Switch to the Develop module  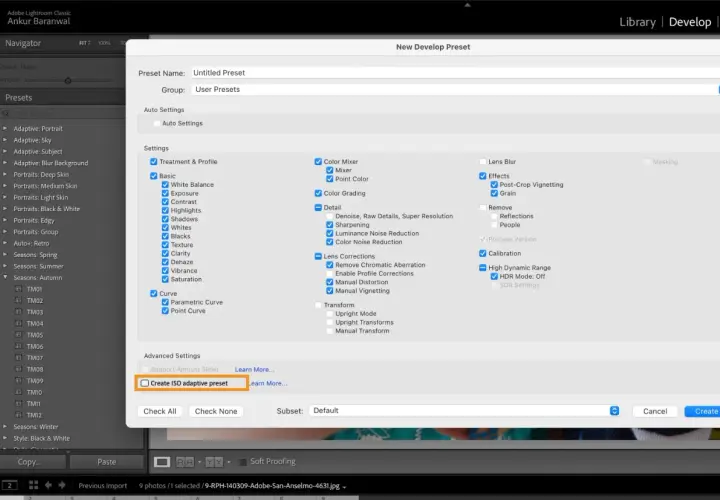[x=690, y=22]
